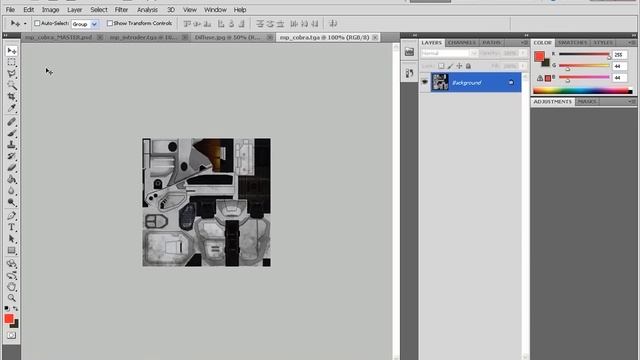Select the Path Selection tool
This screenshot has width=640, height=360.
[11, 238]
